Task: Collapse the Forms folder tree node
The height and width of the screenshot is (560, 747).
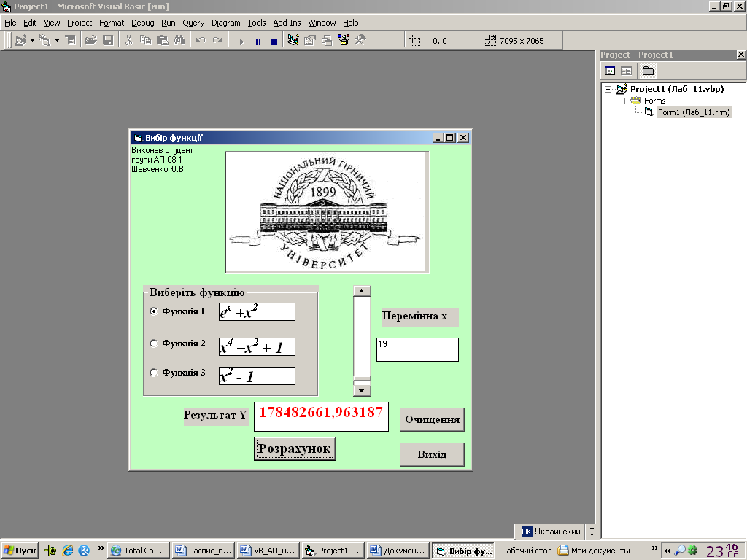Action: [622, 101]
